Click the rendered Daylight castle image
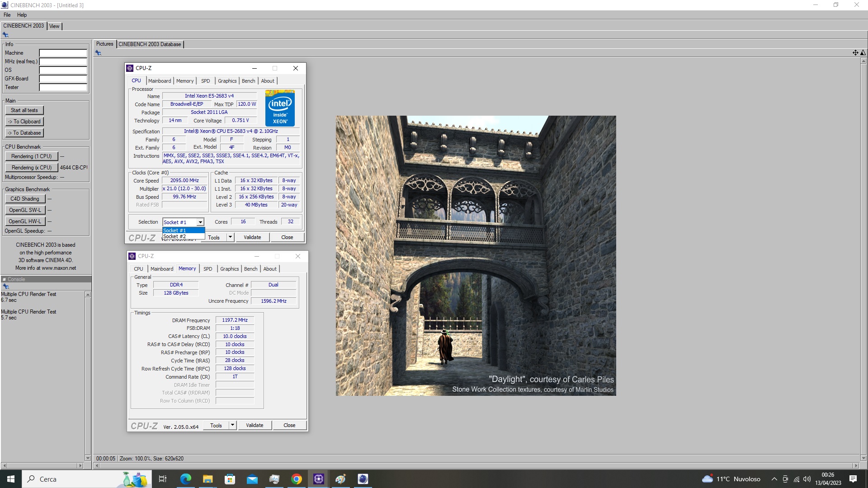Image resolution: width=868 pixels, height=488 pixels. click(x=476, y=256)
